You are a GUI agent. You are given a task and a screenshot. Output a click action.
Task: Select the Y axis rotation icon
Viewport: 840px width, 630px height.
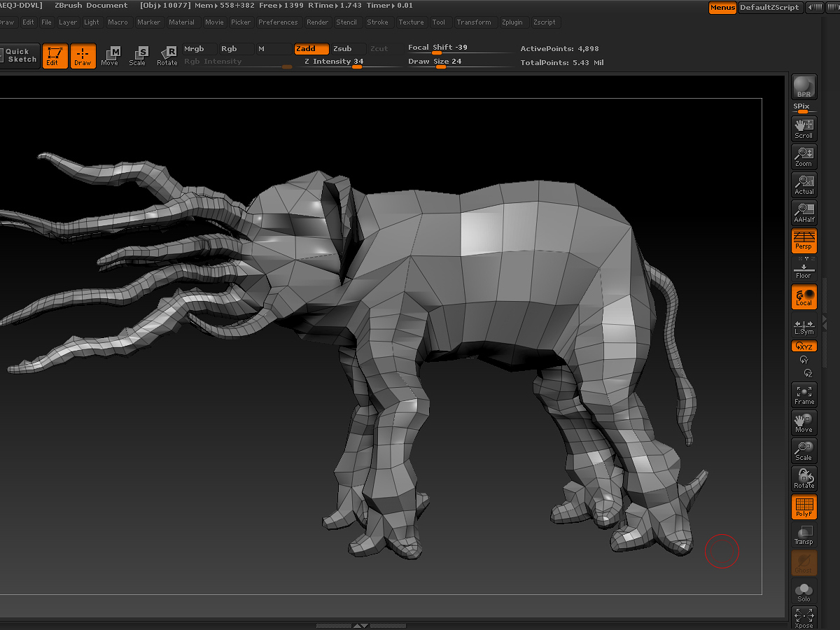804,360
